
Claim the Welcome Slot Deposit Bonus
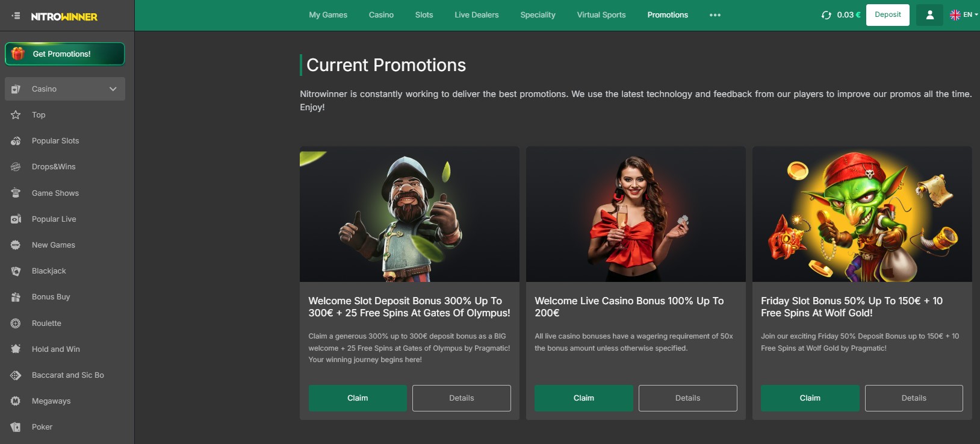358,398
